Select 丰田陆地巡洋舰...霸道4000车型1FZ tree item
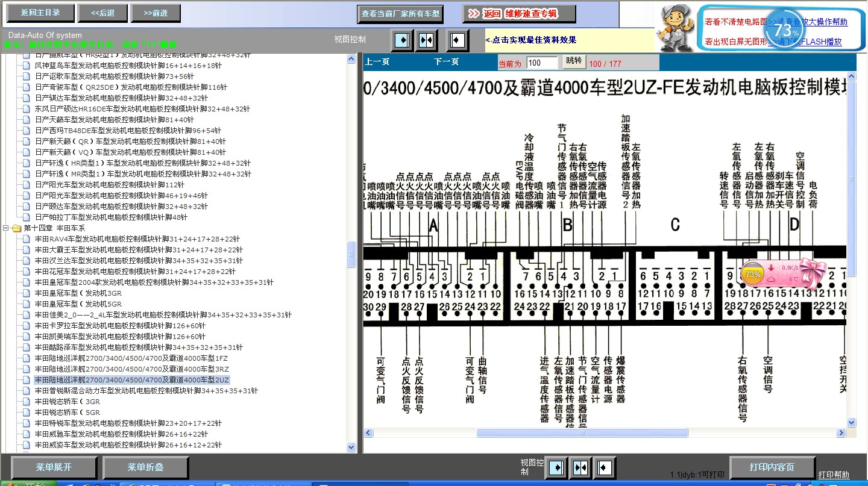The image size is (868, 486). 131,358
